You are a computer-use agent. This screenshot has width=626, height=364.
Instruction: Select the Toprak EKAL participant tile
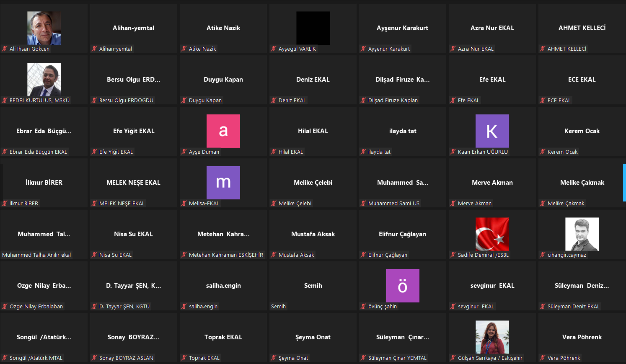[223, 337]
